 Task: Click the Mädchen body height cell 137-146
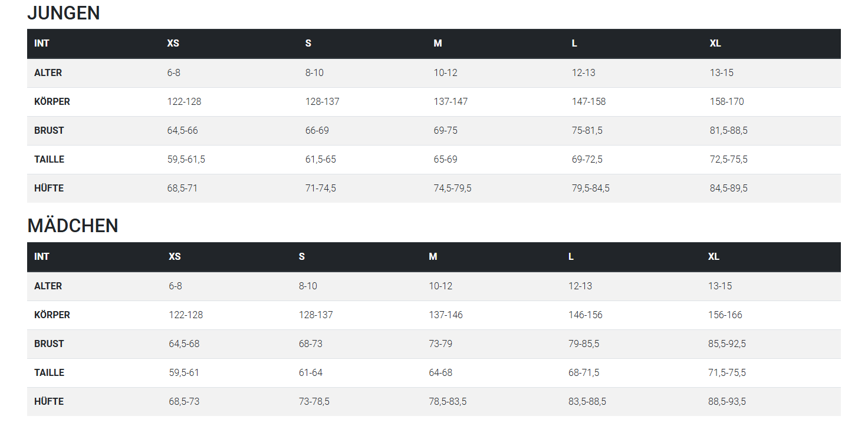pyautogui.click(x=445, y=315)
